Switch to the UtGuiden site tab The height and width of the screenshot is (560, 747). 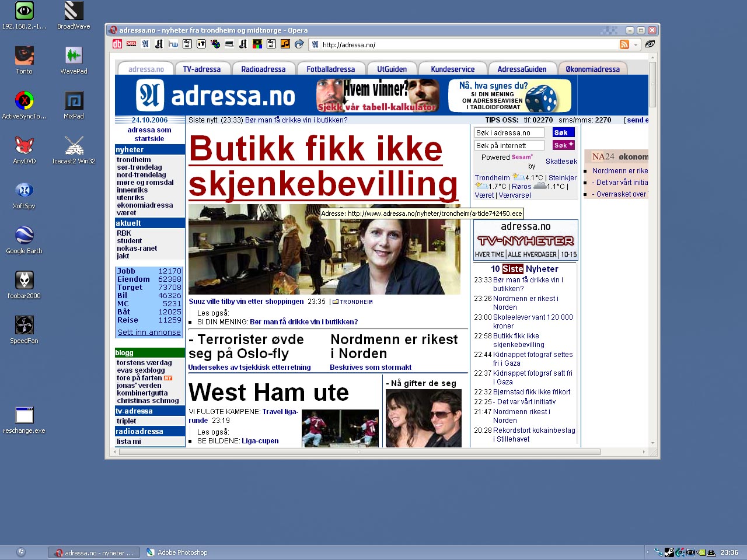click(x=392, y=69)
